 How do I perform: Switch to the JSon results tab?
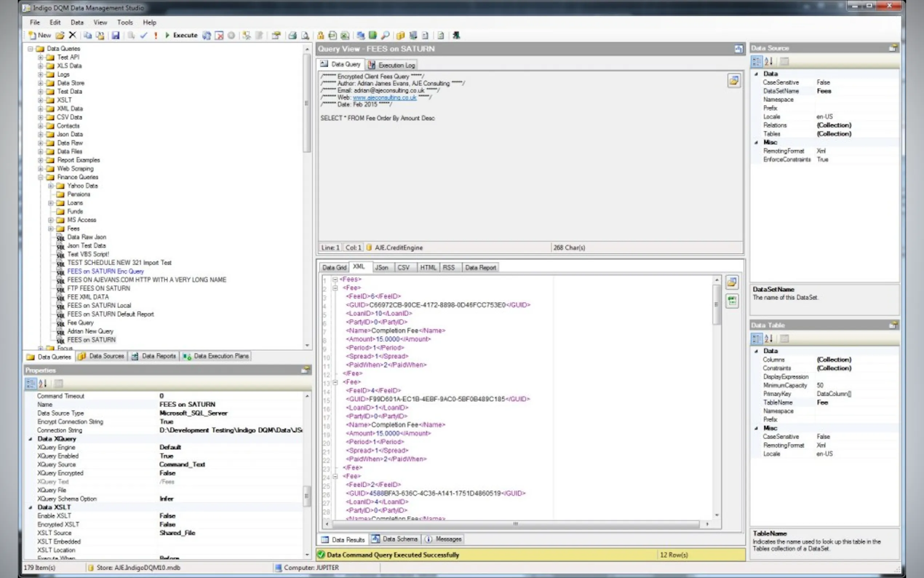click(x=381, y=268)
